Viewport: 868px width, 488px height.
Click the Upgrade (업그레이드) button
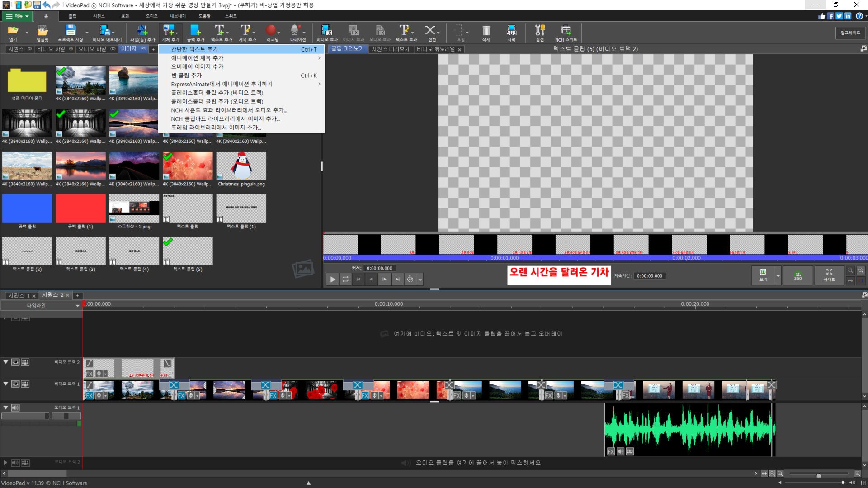(x=850, y=33)
